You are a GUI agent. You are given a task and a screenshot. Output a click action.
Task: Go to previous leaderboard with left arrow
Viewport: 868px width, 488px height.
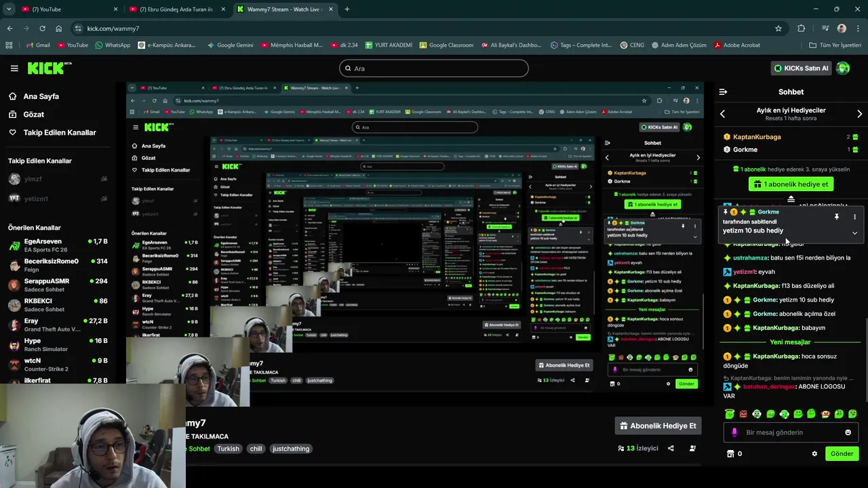tap(722, 114)
